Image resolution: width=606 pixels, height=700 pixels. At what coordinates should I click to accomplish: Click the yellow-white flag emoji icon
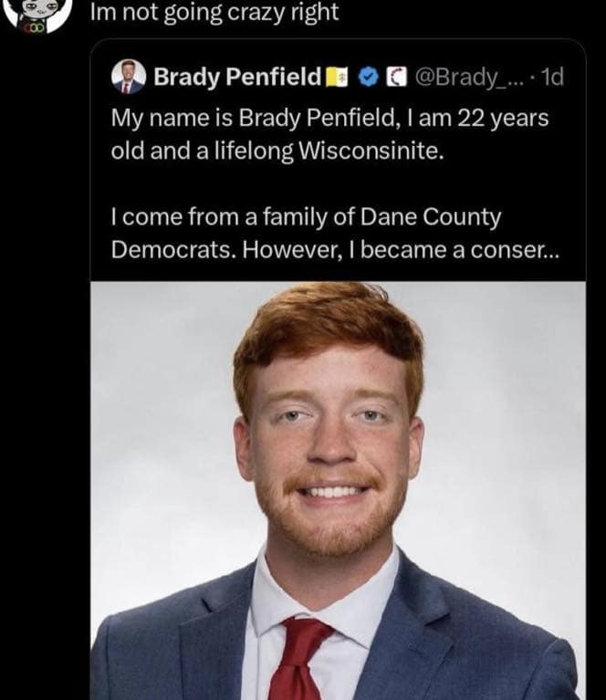[338, 76]
